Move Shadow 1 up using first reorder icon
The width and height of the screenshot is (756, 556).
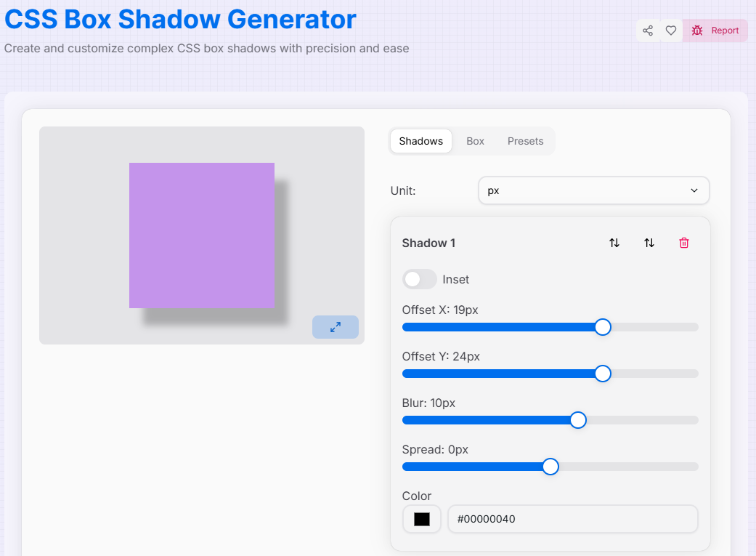614,243
